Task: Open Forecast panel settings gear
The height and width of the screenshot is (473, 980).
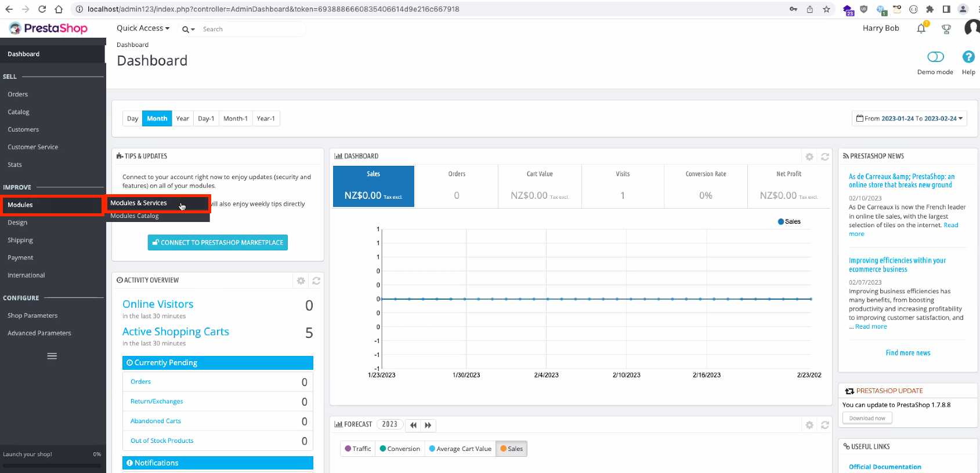Action: 809,425
